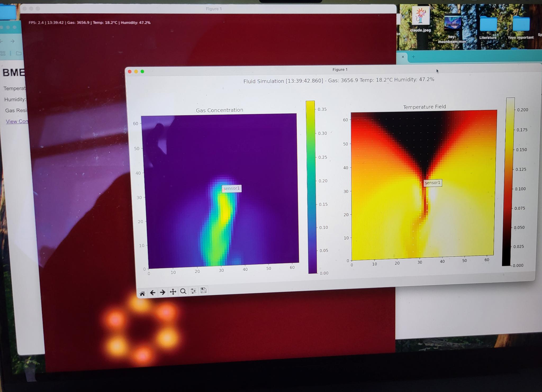Click the Temperature Field plot title
This screenshot has height=392, width=542.
424,107
